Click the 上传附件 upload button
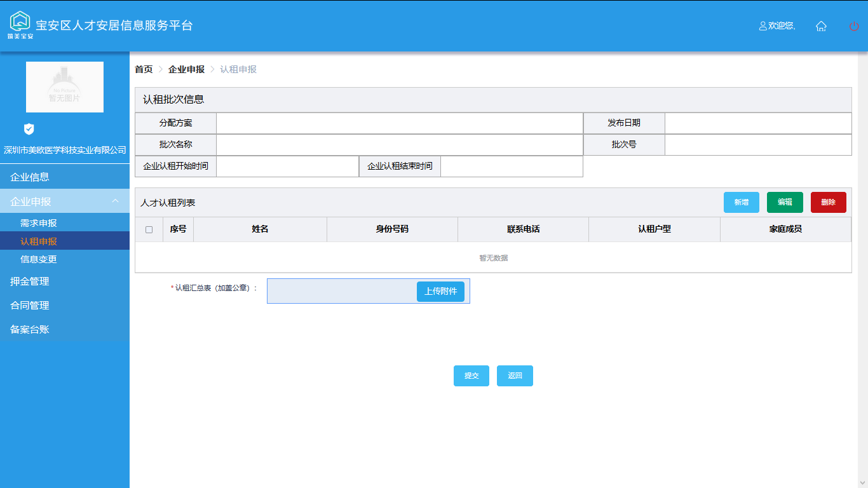The image size is (868, 488). pyautogui.click(x=440, y=292)
